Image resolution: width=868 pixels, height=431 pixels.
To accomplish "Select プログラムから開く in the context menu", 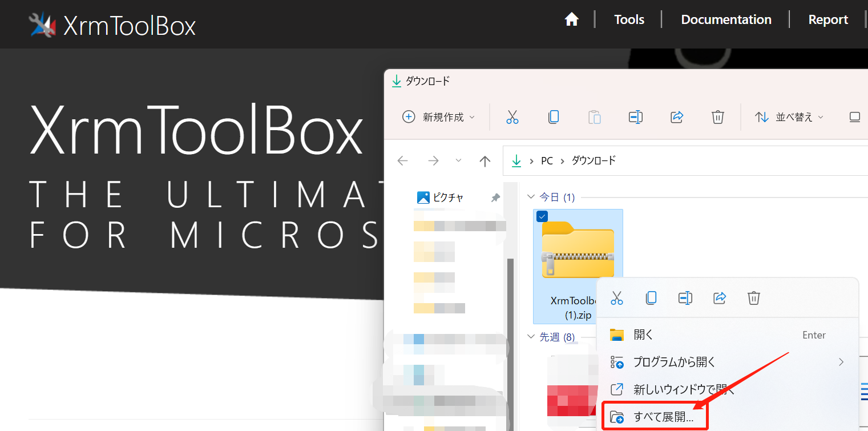I will coord(673,362).
